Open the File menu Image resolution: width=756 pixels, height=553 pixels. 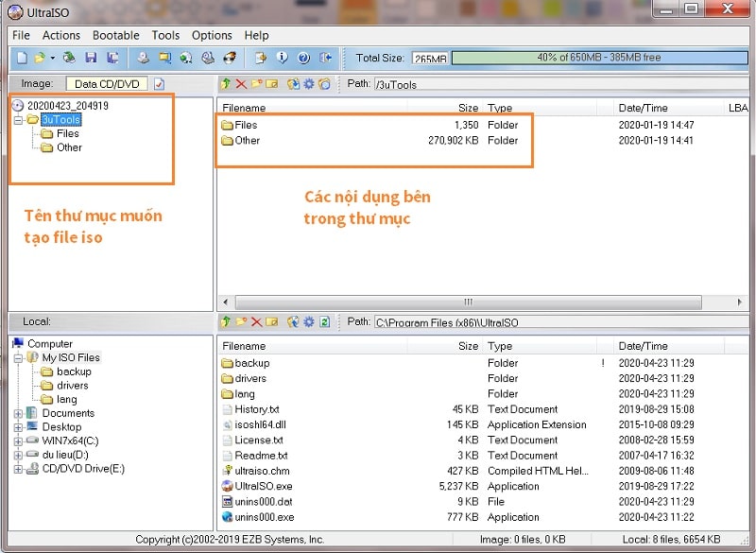(x=21, y=35)
